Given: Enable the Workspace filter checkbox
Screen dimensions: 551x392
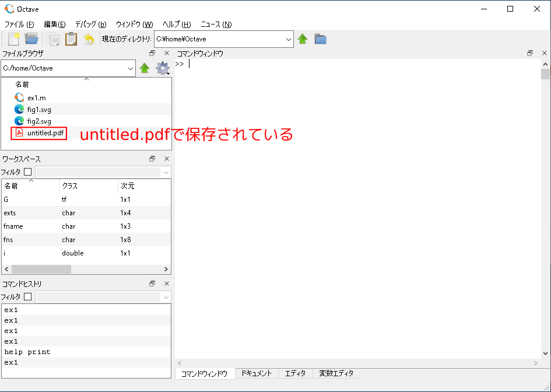Looking at the screenshot, I should (x=27, y=172).
